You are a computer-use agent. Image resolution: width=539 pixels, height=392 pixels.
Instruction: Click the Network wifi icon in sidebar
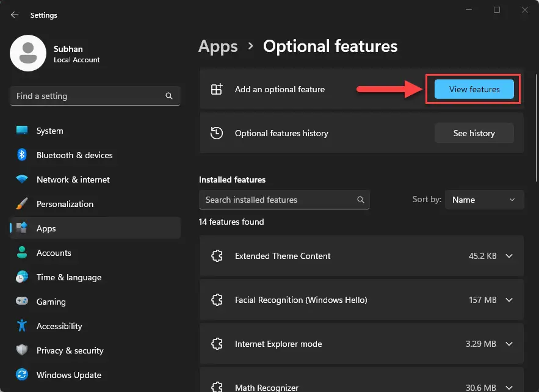tap(22, 179)
